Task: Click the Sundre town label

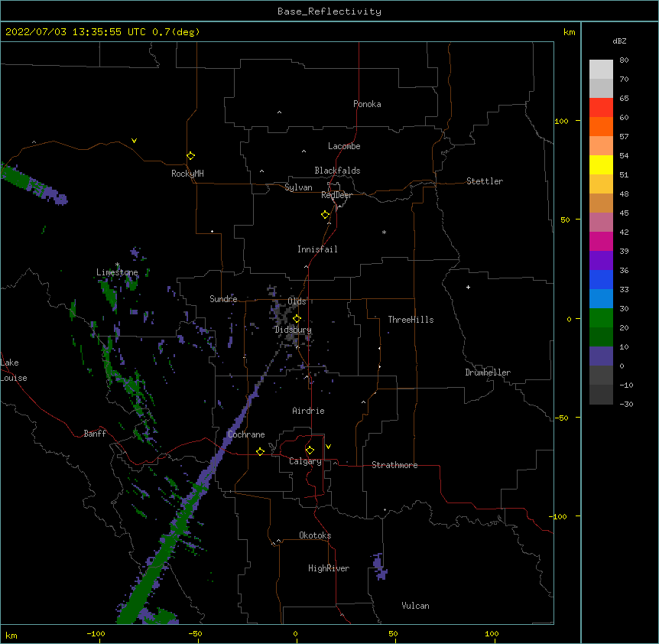Action: [223, 299]
